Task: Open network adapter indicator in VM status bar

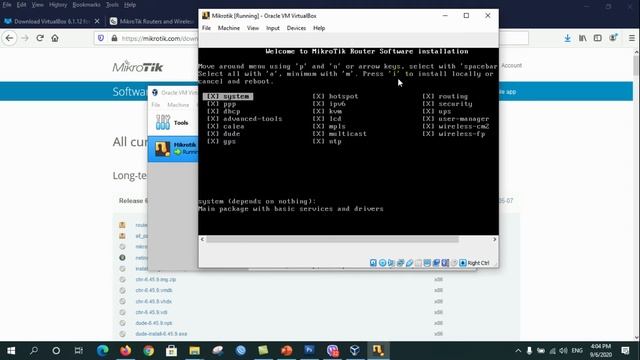Action: click(x=400, y=263)
